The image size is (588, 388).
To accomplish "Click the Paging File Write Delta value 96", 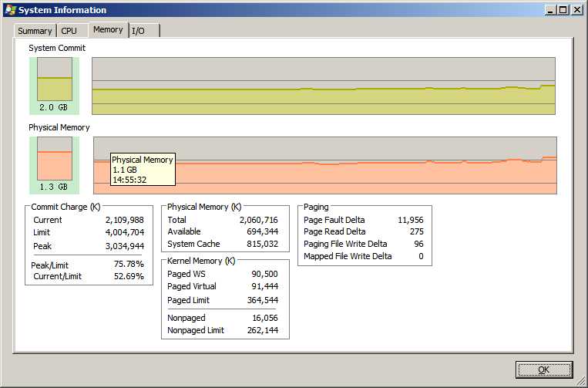I will (418, 244).
